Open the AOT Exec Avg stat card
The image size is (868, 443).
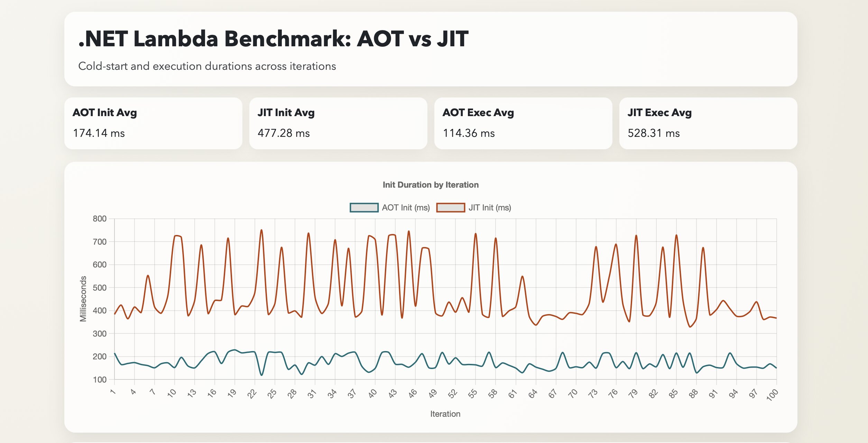coord(524,123)
